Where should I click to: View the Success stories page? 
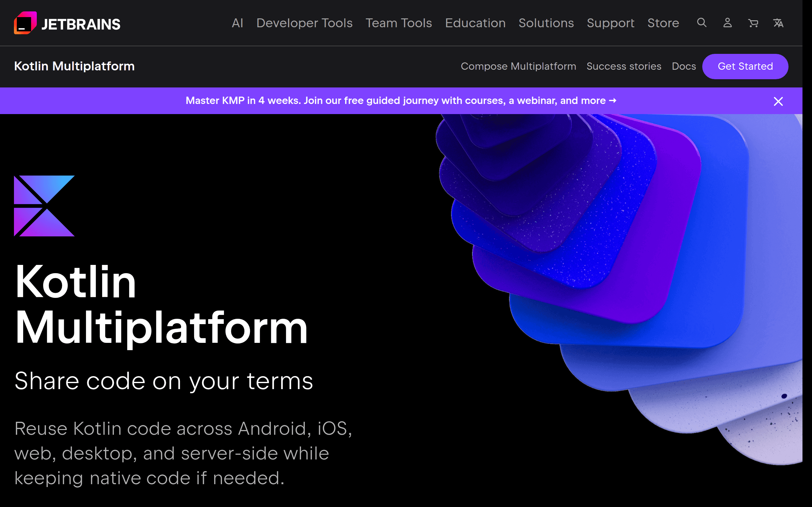point(624,66)
